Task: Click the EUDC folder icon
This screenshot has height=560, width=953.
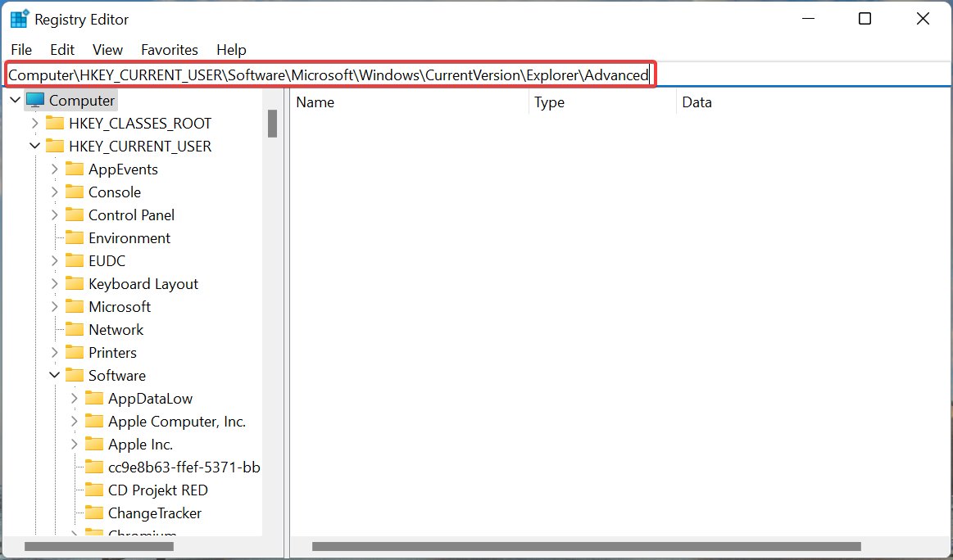Action: coord(75,260)
